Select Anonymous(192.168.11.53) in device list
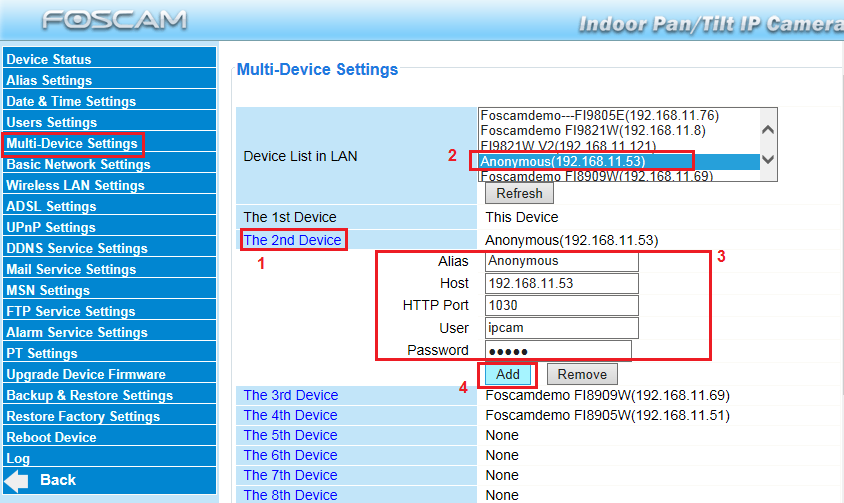 (619, 161)
